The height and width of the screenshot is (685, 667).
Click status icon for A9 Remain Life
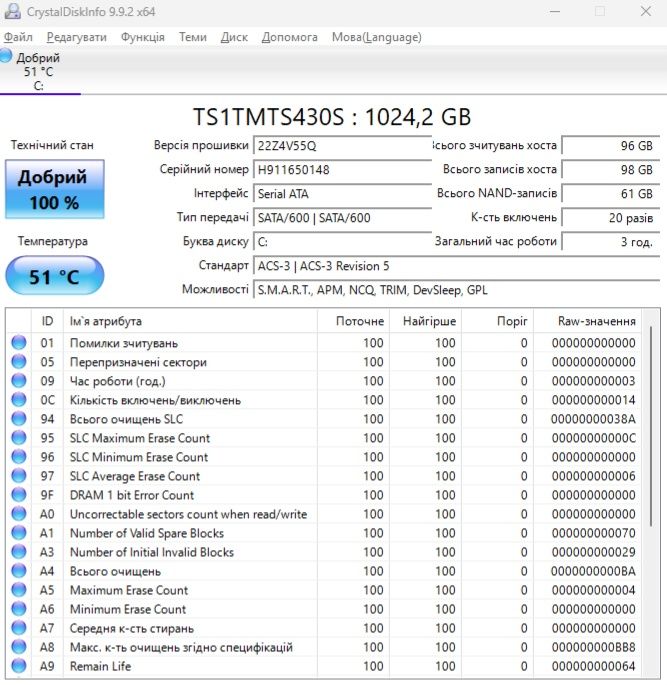click(19, 666)
